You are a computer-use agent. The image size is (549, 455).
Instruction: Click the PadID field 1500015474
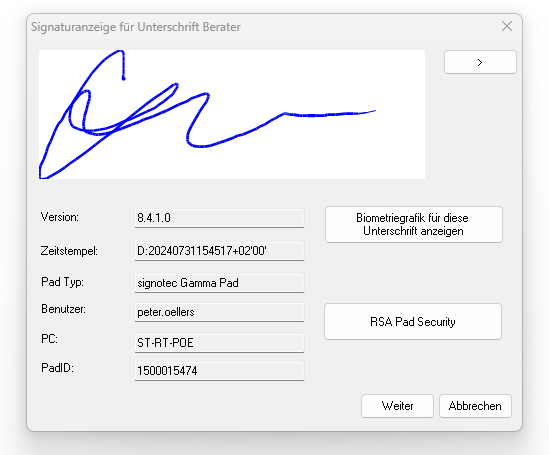(x=220, y=371)
